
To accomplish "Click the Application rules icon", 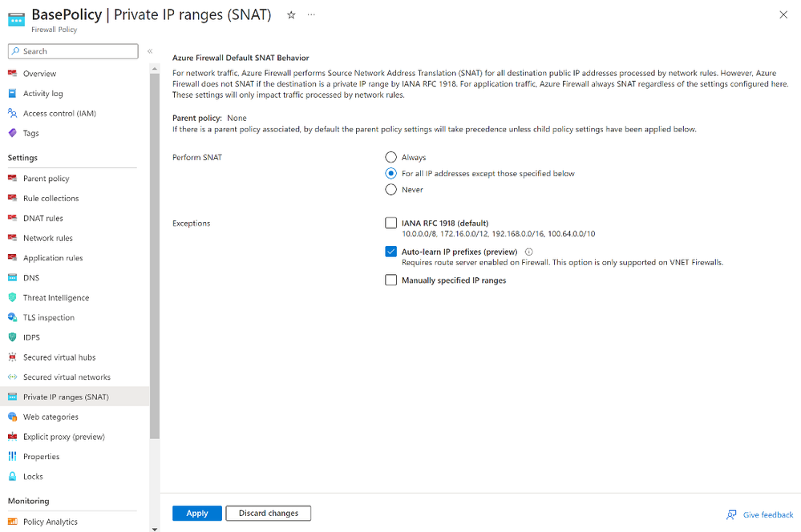I will pyautogui.click(x=12, y=258).
